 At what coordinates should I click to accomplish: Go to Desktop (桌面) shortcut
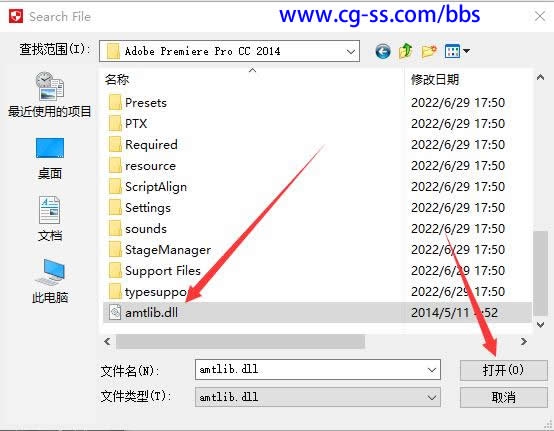pyautogui.click(x=49, y=158)
